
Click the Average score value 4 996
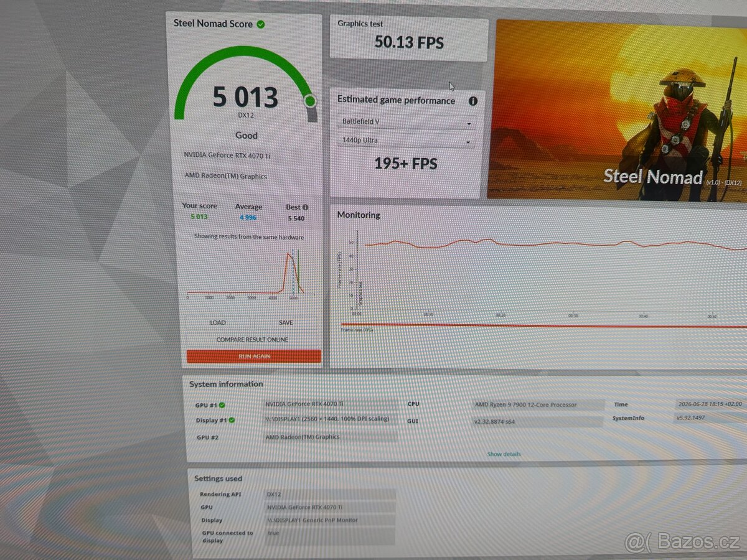[248, 217]
